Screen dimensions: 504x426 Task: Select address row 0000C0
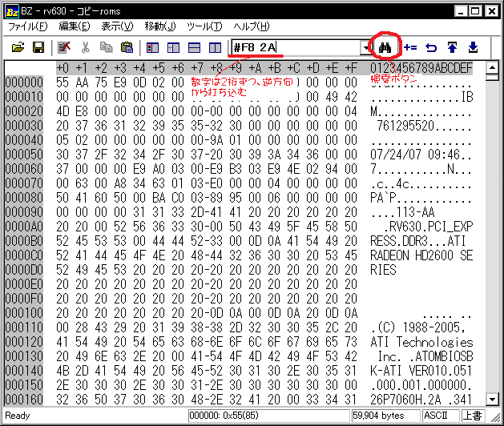(24, 255)
